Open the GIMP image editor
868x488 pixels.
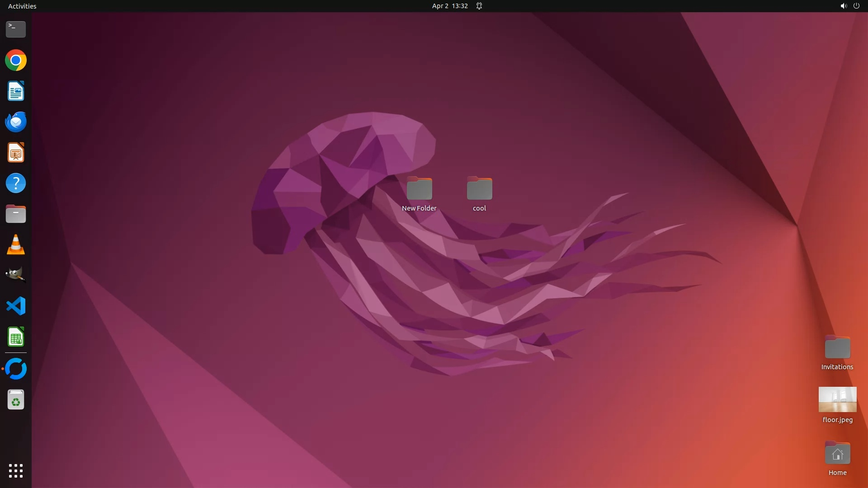tap(16, 275)
